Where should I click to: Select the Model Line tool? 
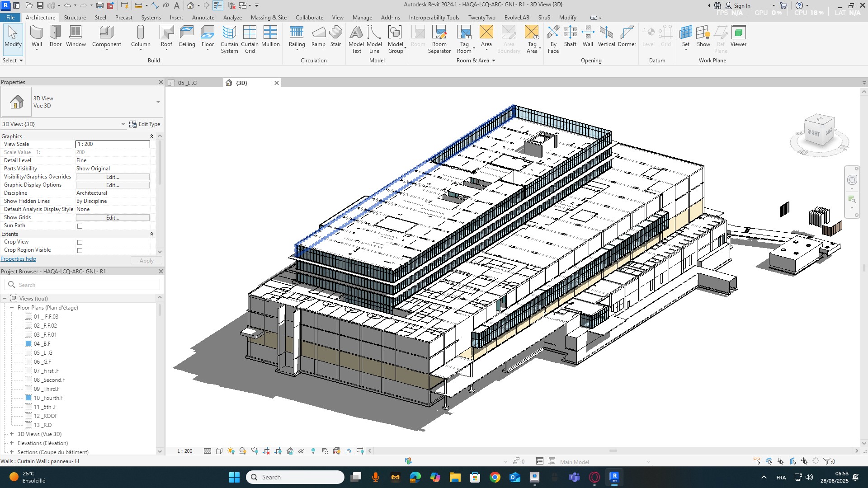point(374,39)
